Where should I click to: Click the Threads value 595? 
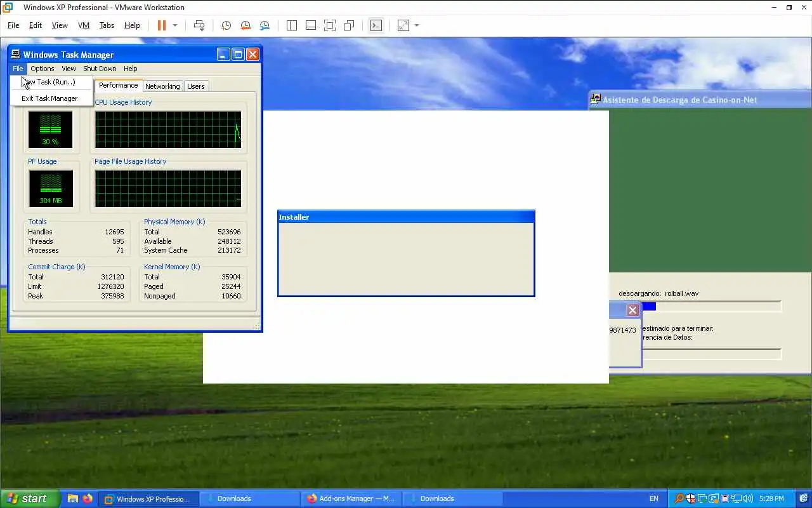click(x=118, y=241)
